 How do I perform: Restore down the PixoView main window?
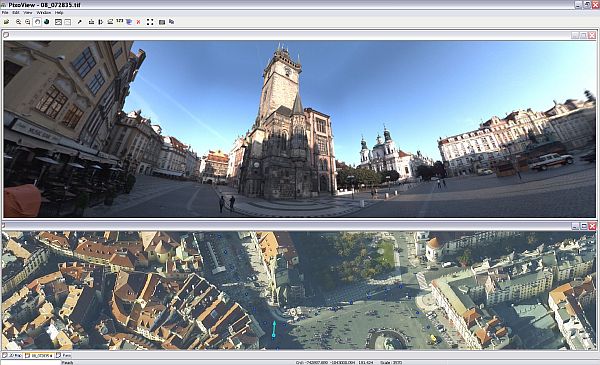tap(587, 5)
